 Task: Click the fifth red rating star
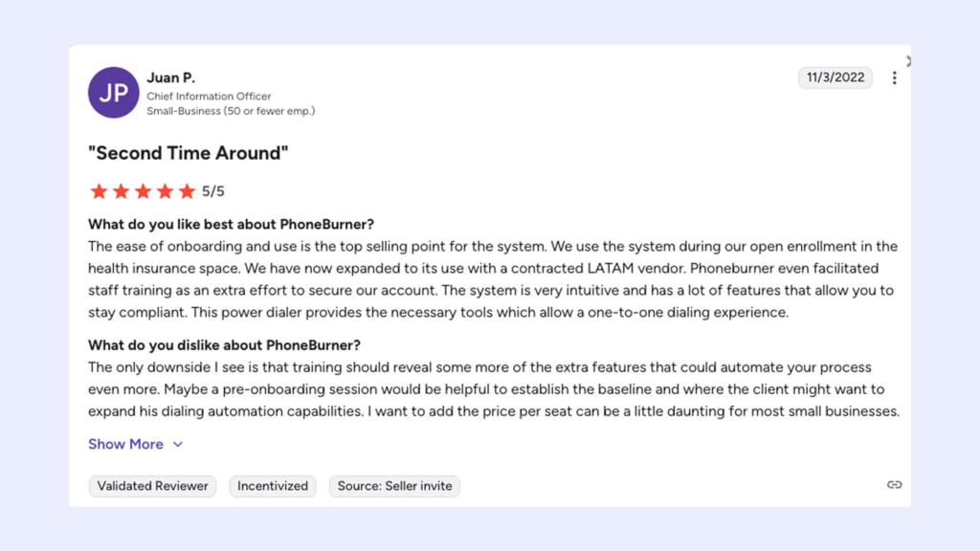click(187, 191)
